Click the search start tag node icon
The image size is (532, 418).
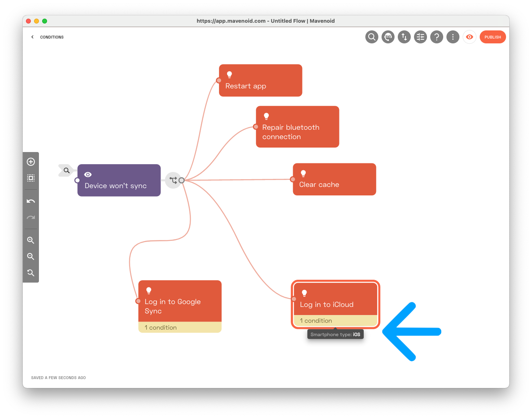pyautogui.click(x=66, y=170)
